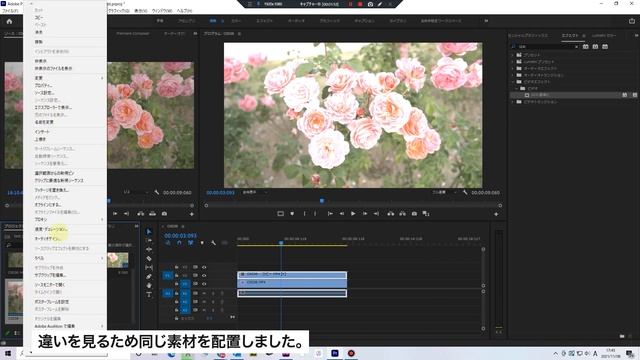
Task: Select the Slip tool
Action: pyautogui.click(x=149, y=267)
